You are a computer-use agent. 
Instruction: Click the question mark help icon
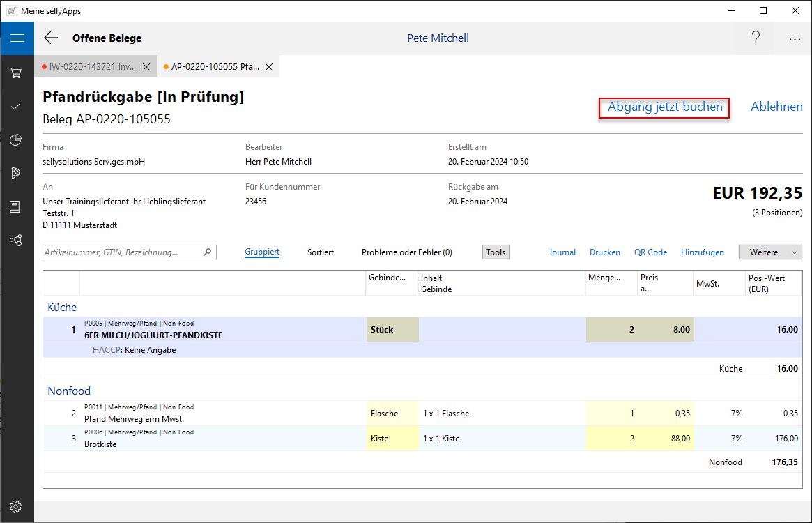(x=756, y=38)
